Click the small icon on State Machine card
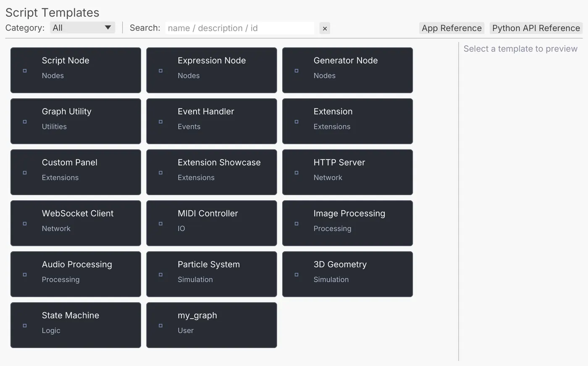This screenshot has width=588, height=366. click(25, 326)
